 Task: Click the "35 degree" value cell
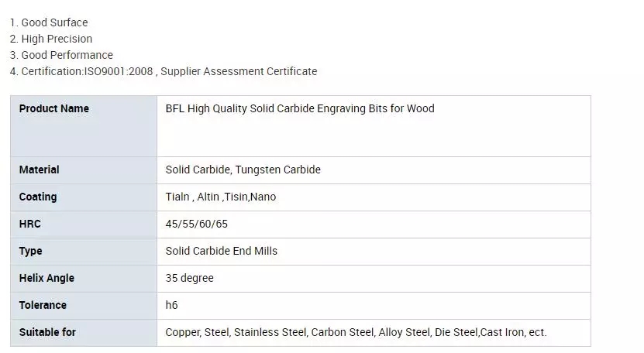tap(190, 278)
